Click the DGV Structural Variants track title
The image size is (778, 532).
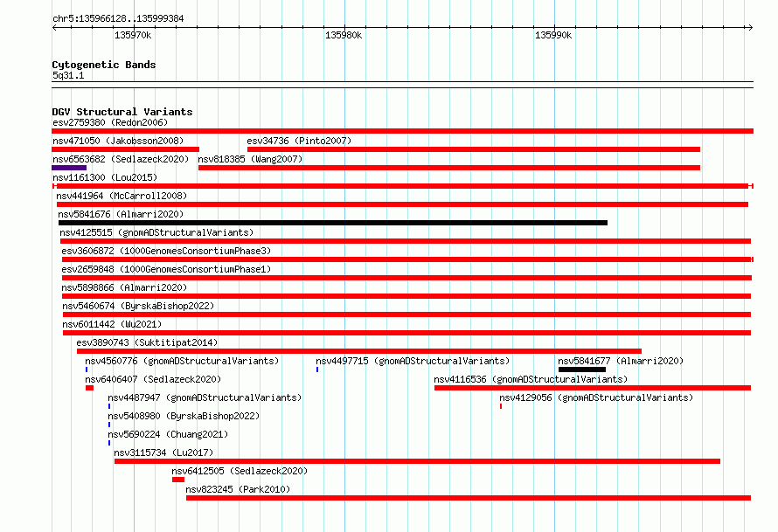click(122, 112)
